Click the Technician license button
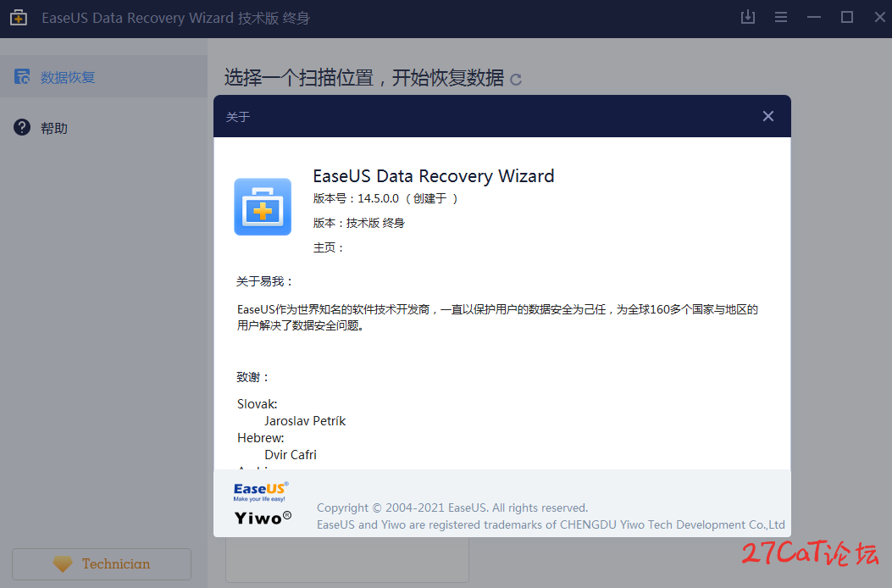Image resolution: width=892 pixels, height=588 pixels. tap(102, 564)
